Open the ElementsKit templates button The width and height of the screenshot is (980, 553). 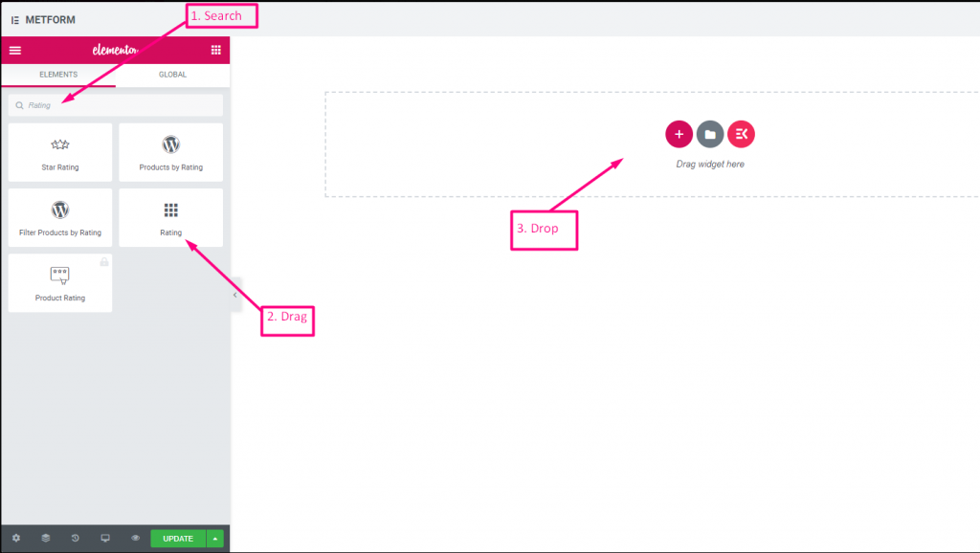click(742, 134)
